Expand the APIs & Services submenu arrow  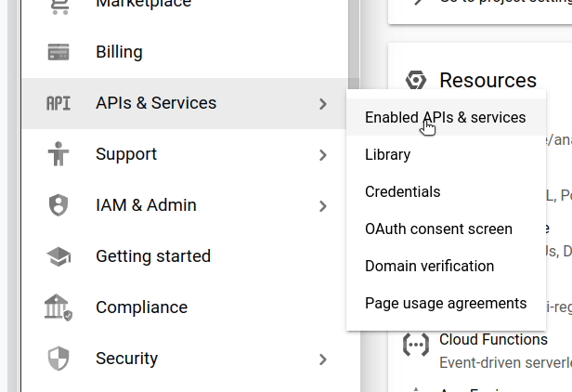coord(322,104)
